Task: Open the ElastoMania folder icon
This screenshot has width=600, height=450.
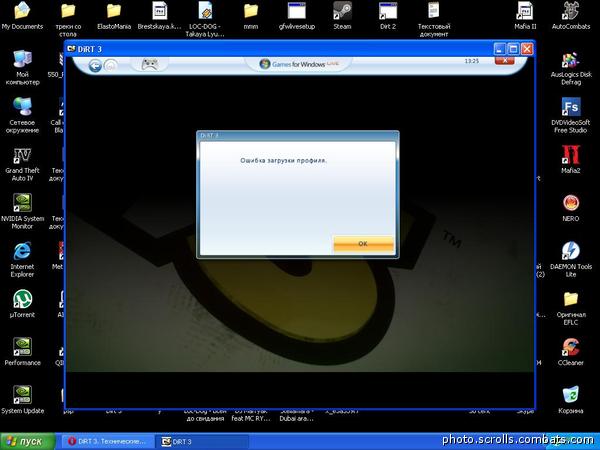Action: click(114, 16)
